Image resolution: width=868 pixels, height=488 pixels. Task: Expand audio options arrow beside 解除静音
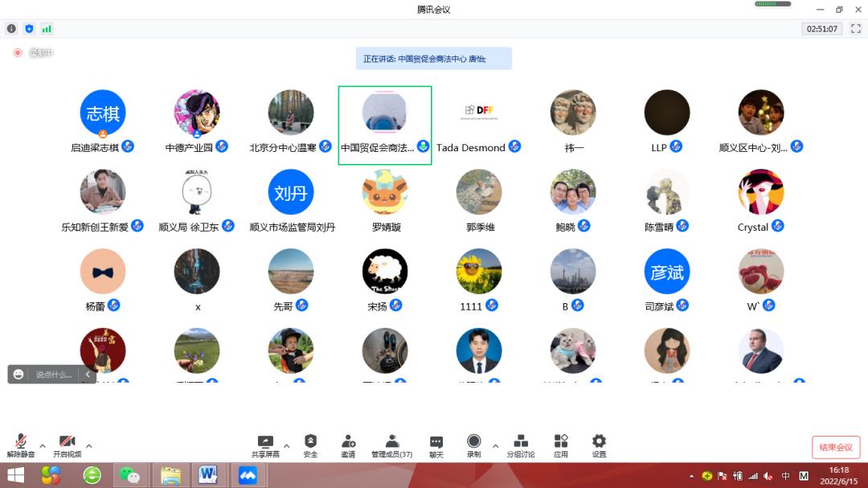click(x=43, y=446)
